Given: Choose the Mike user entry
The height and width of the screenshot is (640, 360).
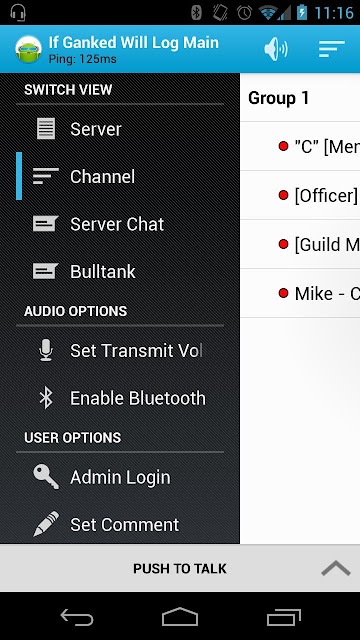Looking at the screenshot, I should click(x=300, y=293).
